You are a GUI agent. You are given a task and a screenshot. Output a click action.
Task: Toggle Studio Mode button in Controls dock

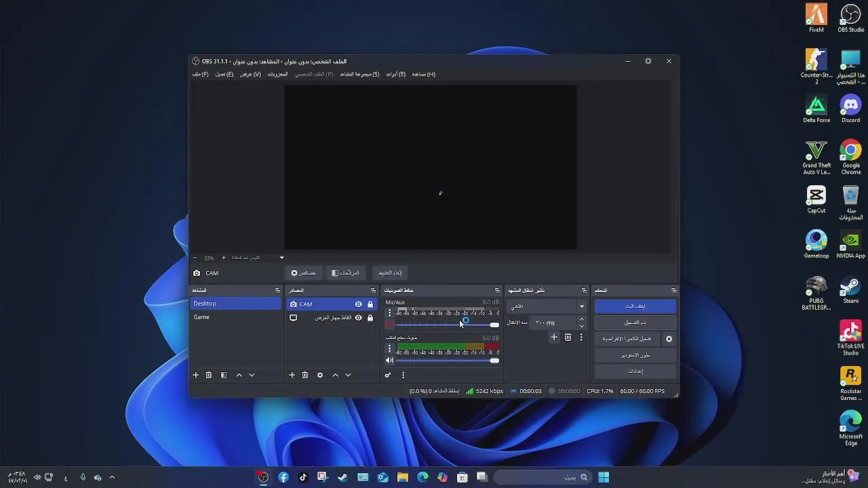coord(635,355)
